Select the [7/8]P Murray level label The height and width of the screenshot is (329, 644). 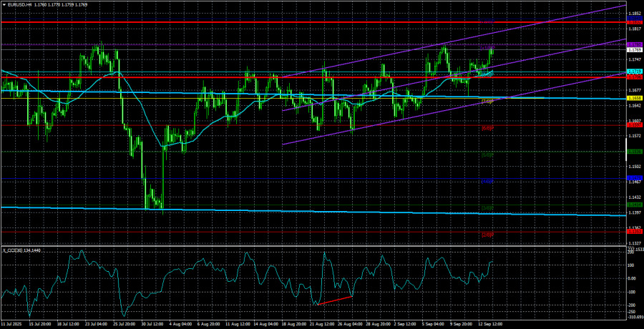[487, 102]
